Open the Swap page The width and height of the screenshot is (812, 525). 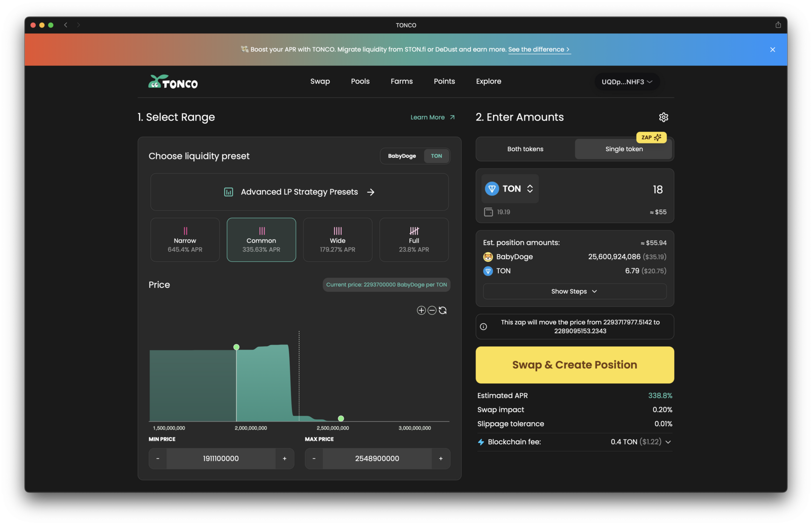coord(320,82)
